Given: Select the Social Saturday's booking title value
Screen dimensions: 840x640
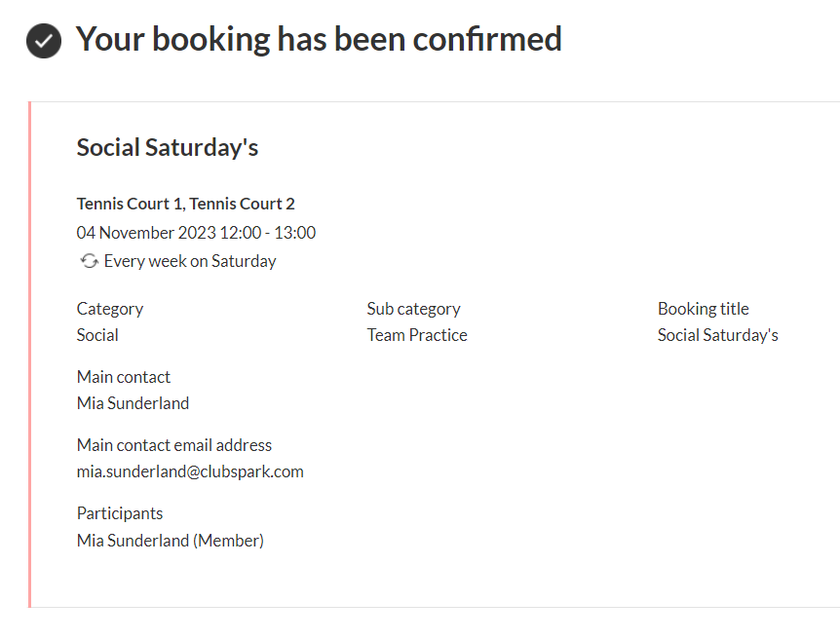Looking at the screenshot, I should click(718, 335).
